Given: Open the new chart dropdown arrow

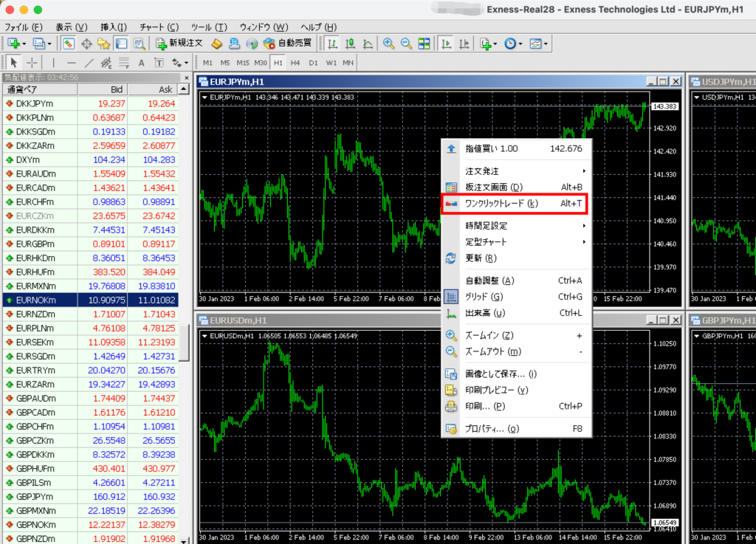Looking at the screenshot, I should 24,44.
